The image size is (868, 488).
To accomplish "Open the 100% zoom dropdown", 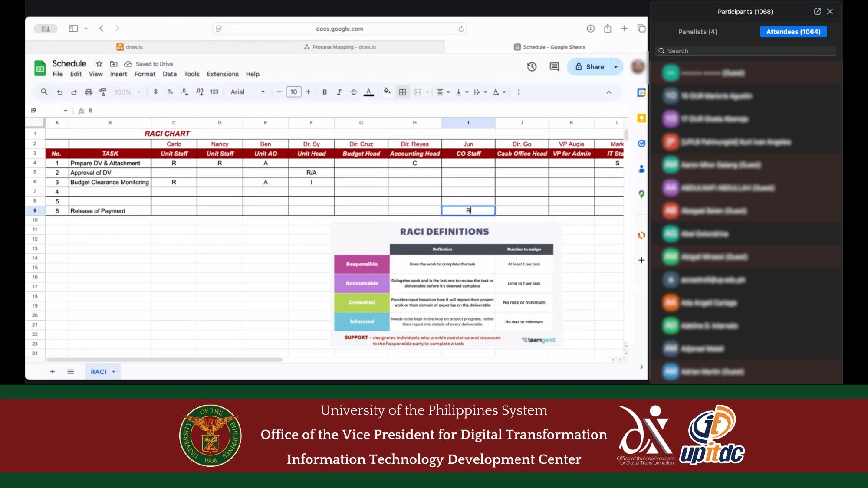I will pos(127,92).
